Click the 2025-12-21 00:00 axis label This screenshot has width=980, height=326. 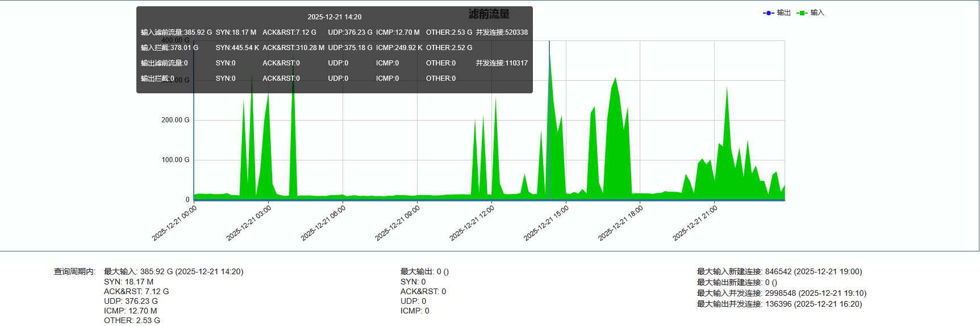coord(174,223)
